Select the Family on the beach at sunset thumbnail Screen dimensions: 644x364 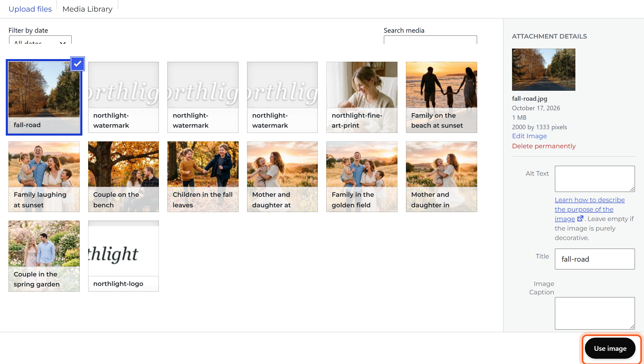[441, 97]
